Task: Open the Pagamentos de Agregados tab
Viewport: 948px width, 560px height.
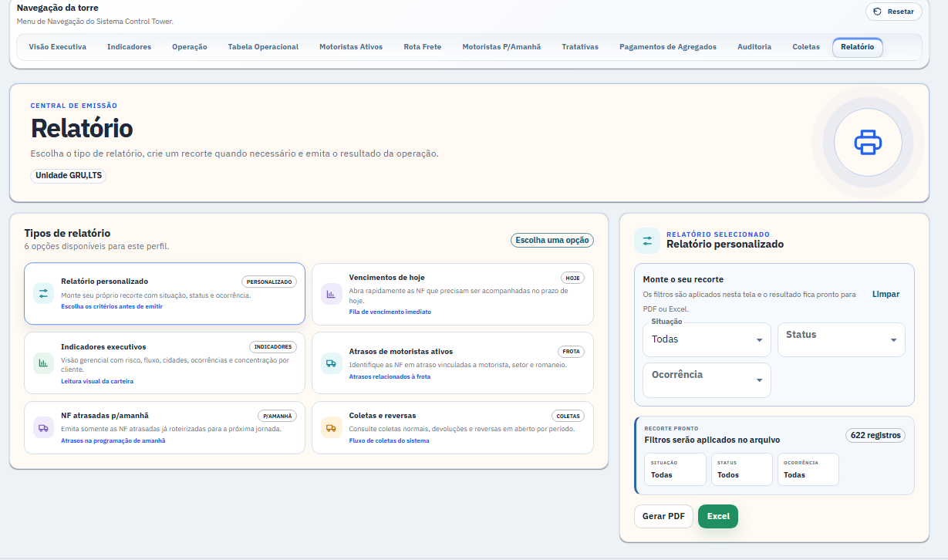Action: tap(668, 47)
